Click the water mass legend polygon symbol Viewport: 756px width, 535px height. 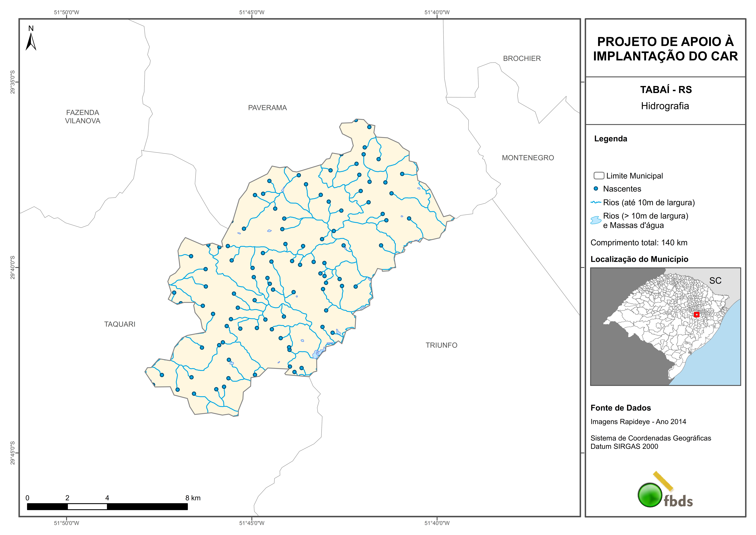(x=596, y=220)
